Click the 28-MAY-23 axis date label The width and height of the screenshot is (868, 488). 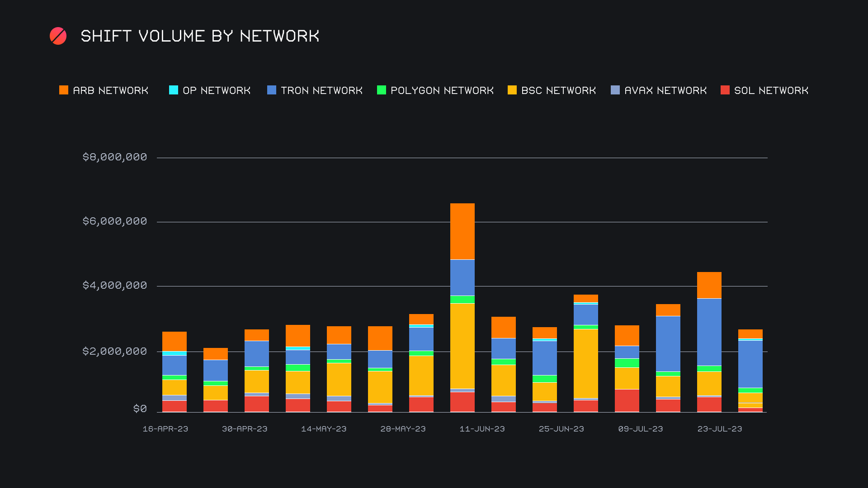click(403, 429)
